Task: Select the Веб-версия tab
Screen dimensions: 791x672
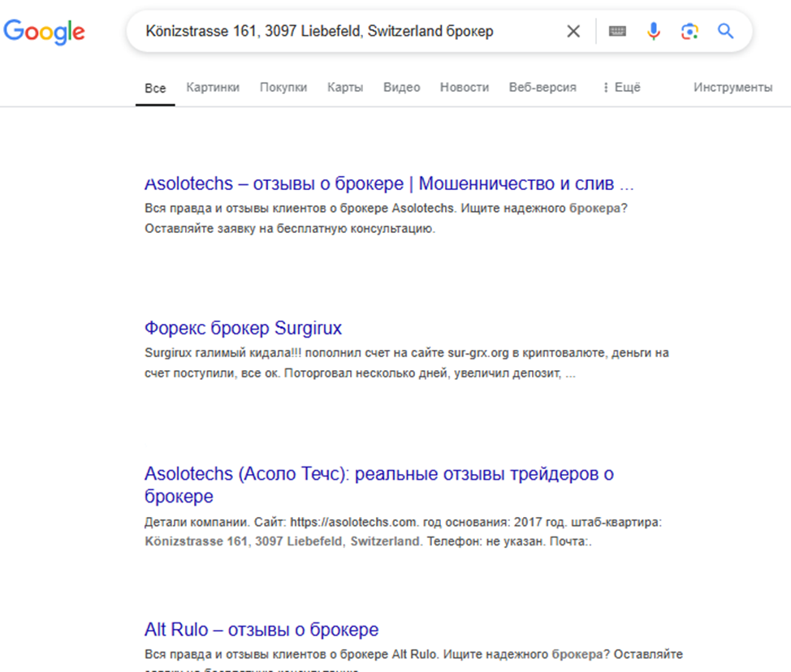Action: click(542, 88)
